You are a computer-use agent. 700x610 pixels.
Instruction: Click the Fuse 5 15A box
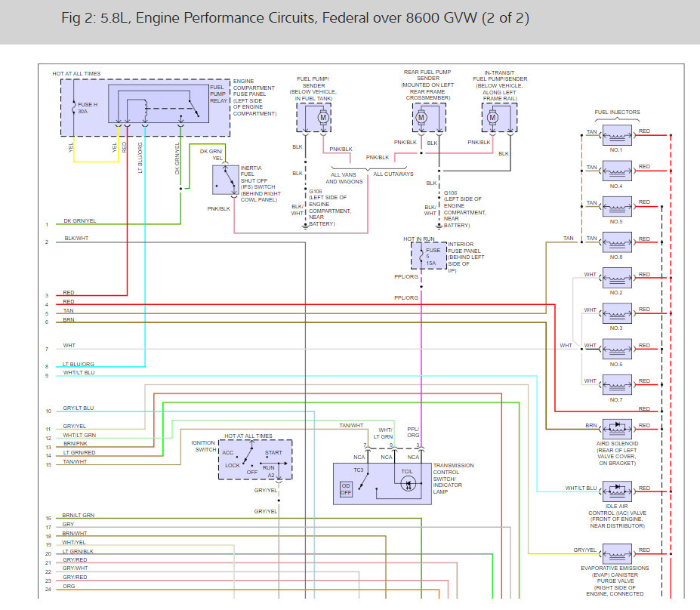tap(429, 257)
